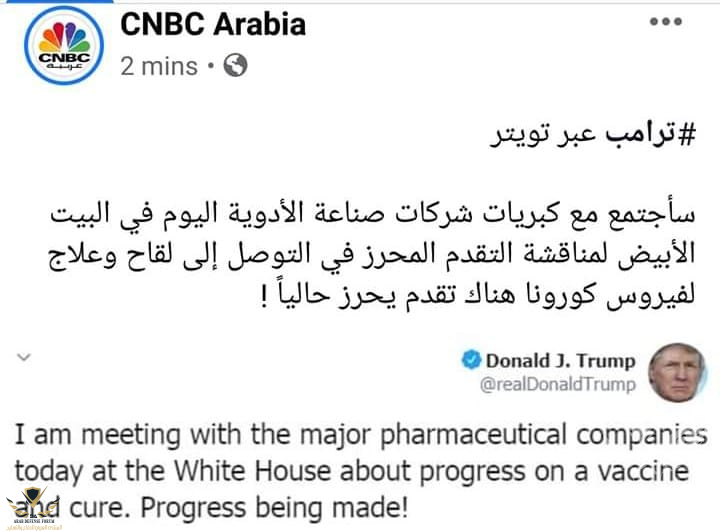Click the Arabic line beginning "الأبيض لمناقشة"
The height and width of the screenshot is (532, 720).
tap(371, 254)
